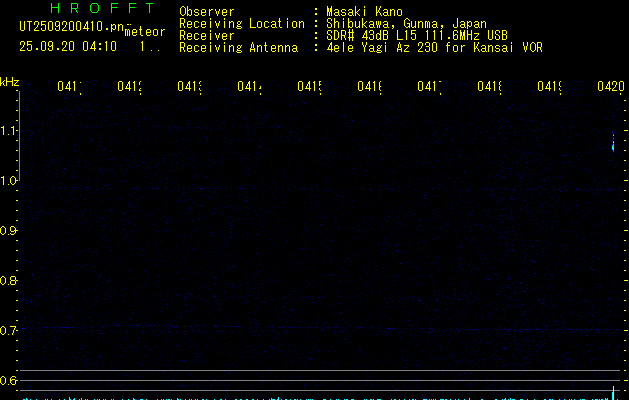Click the HROFFT title text
Screen dimensions: 629x400
[x=102, y=8]
